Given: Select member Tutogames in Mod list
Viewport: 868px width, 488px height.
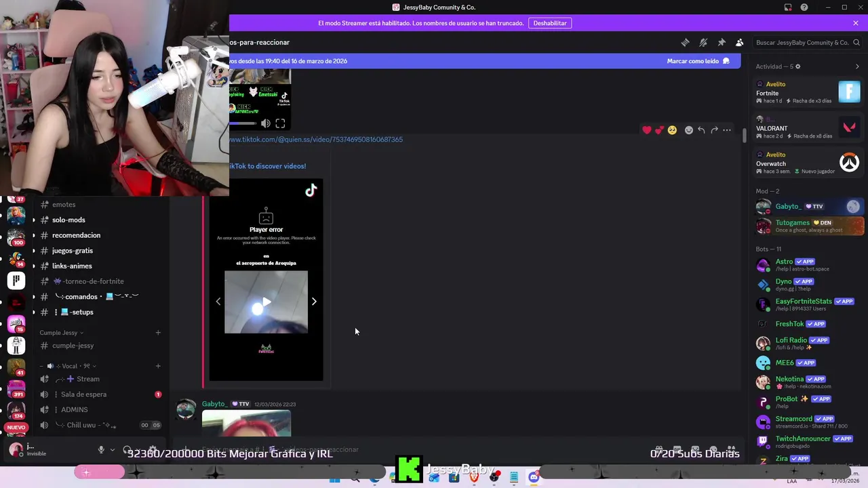Looking at the screenshot, I should [x=809, y=226].
